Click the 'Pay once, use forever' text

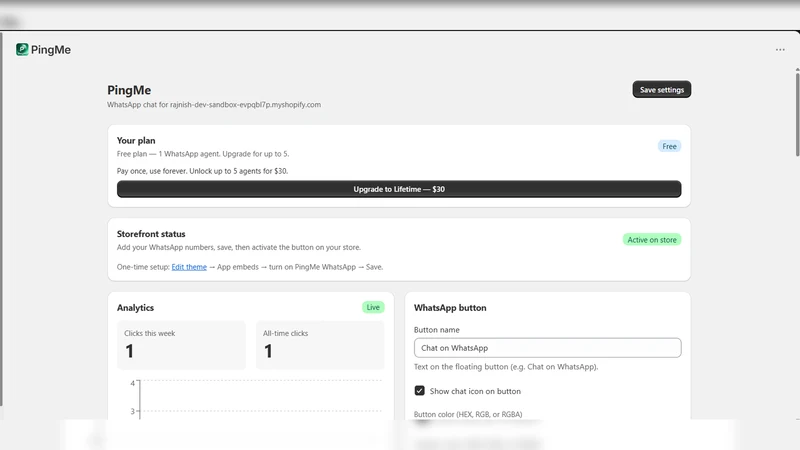[x=203, y=171]
